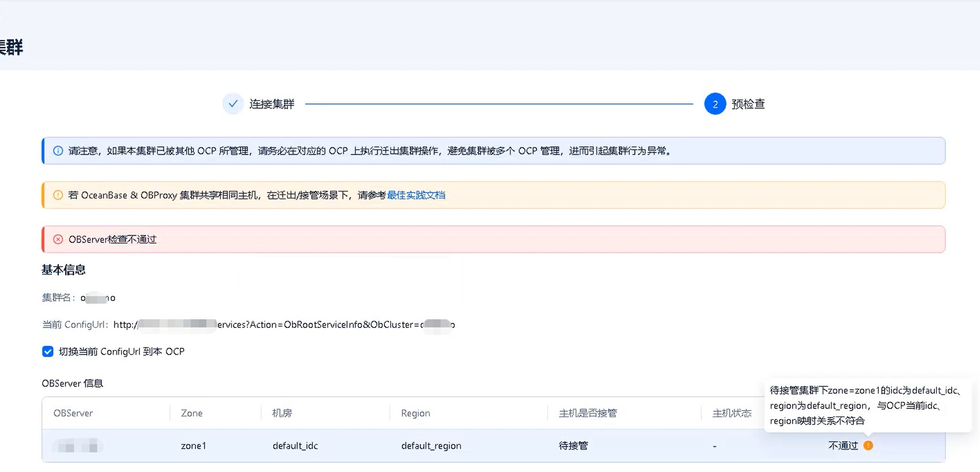The image size is (980, 472).
Task: Click the 主机是否接管 column header
Action: click(x=587, y=413)
